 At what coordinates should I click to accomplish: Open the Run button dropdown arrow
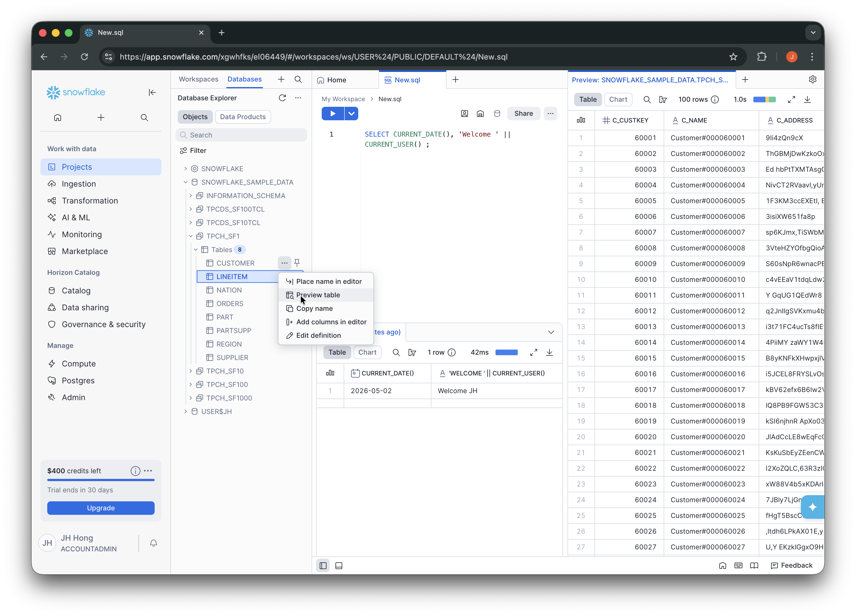[x=352, y=114]
